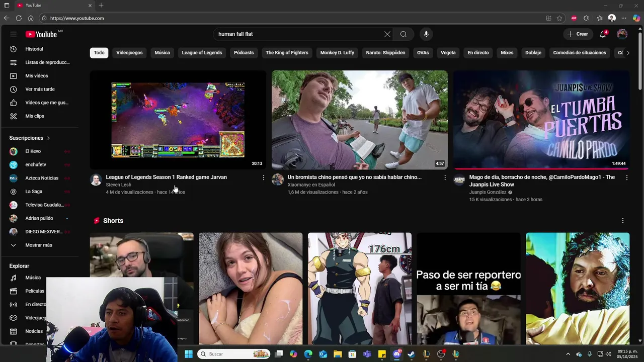Image resolution: width=644 pixels, height=362 pixels.
Task: Select The King of Fighters chip
Action: [x=287, y=53]
